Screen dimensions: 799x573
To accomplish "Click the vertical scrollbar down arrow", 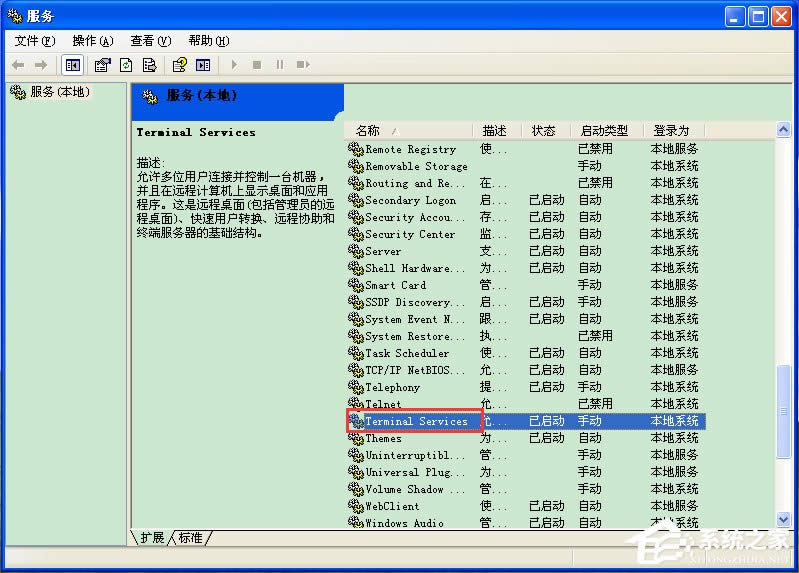I will 783,518.
